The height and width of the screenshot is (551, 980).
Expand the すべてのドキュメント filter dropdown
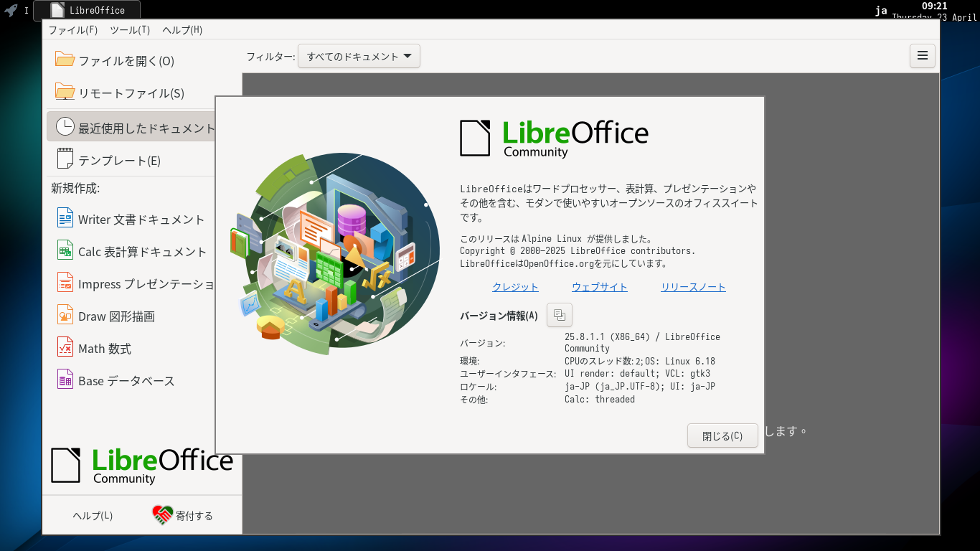tap(359, 56)
